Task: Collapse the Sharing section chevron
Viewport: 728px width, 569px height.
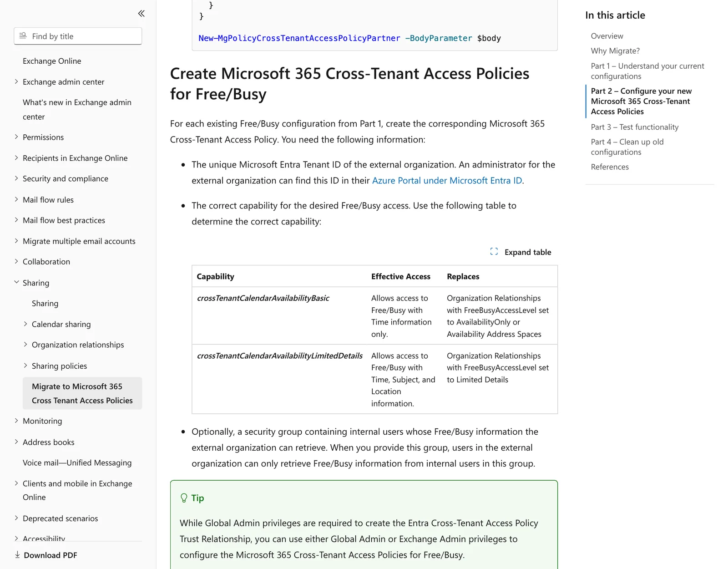Action: pyautogui.click(x=16, y=282)
